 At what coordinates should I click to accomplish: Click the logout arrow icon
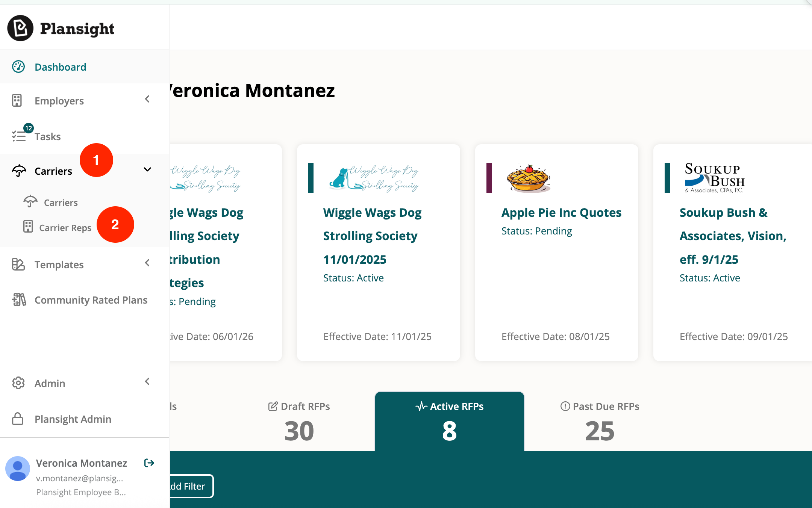tap(149, 463)
